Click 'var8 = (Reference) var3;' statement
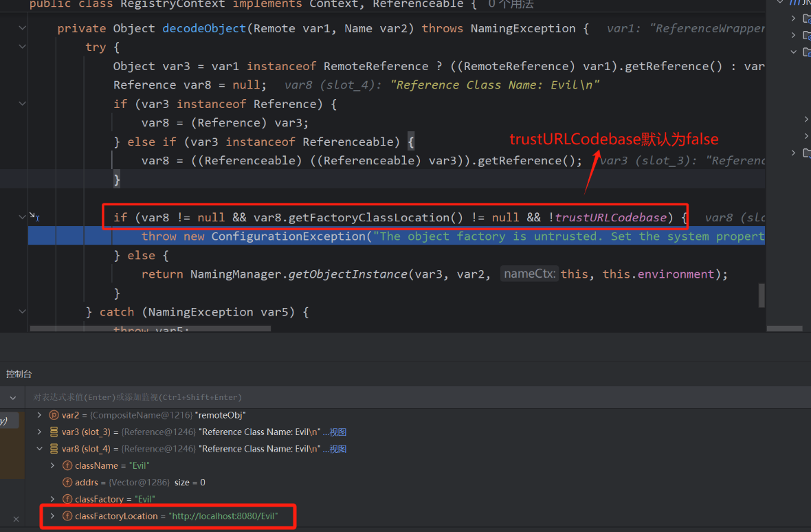 [225, 122]
